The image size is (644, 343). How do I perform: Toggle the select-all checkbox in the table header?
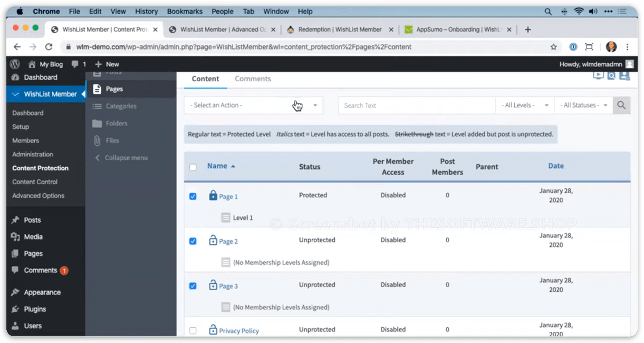(193, 167)
